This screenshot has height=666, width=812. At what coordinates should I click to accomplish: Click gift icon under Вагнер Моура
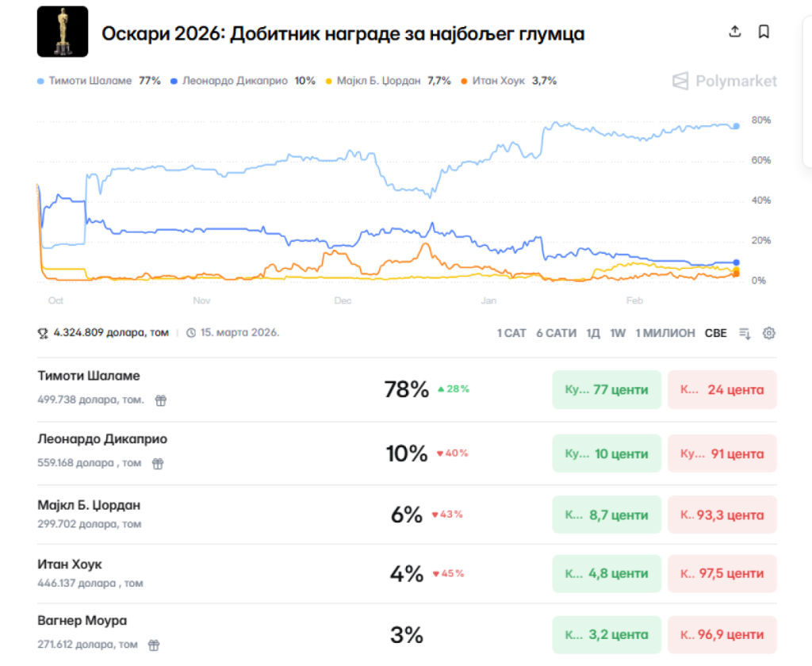click(155, 645)
